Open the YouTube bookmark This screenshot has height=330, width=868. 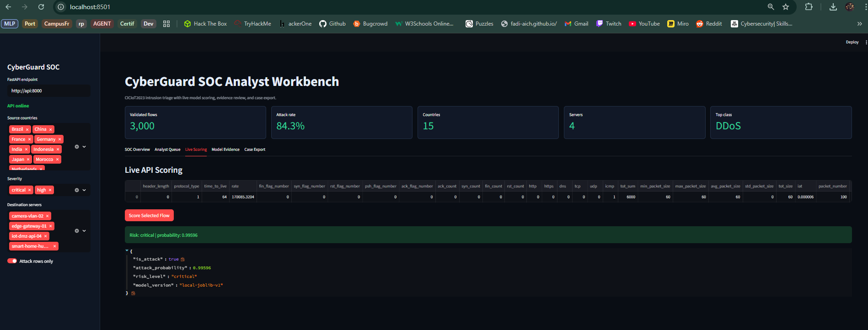644,24
